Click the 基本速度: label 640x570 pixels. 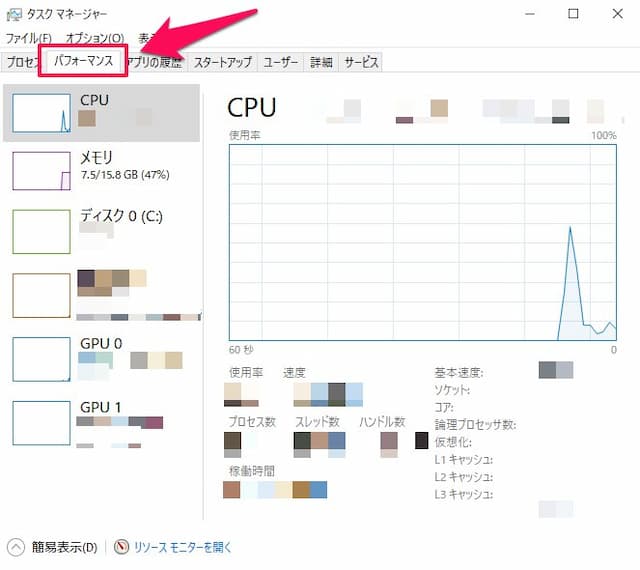coord(459,372)
